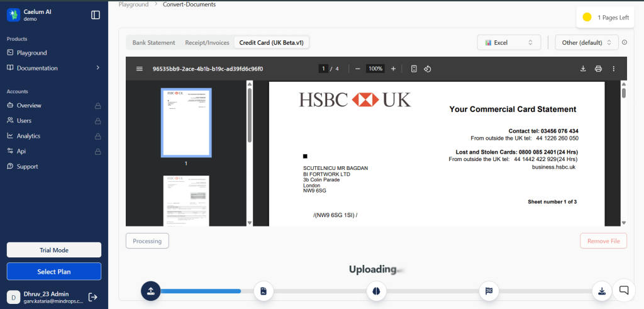
Task: Collapse the sidebar with the panel toggle icon
Action: [96, 15]
